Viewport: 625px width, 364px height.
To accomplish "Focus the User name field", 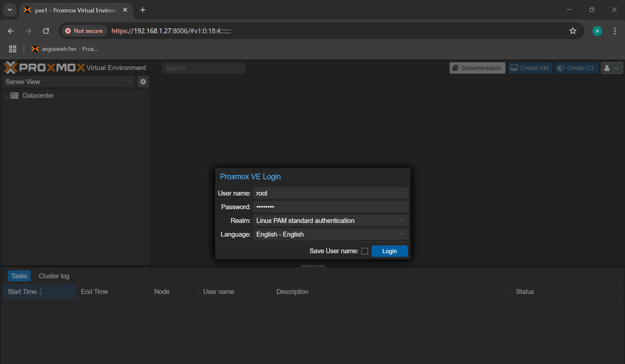I will (330, 193).
